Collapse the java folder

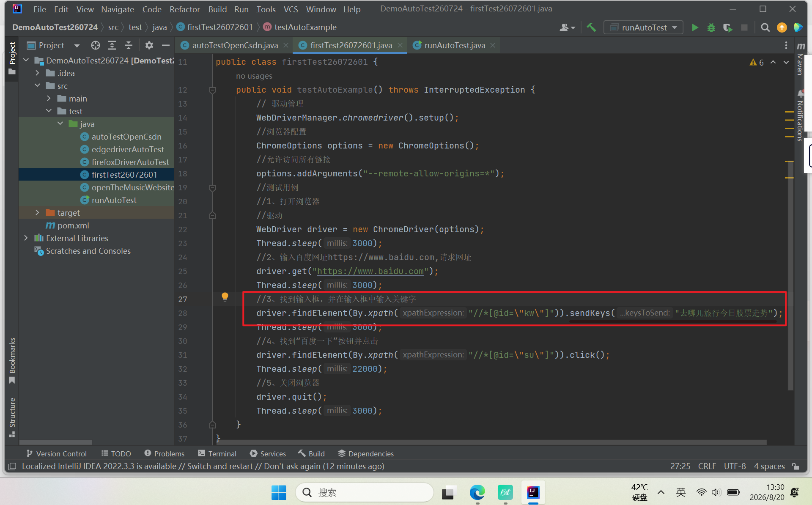click(x=60, y=124)
